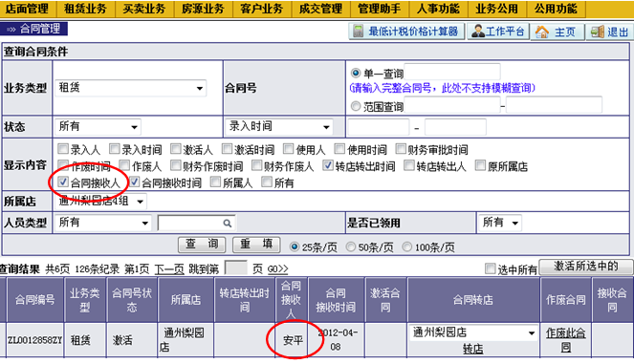Check the 转店转出人 checkbox
This screenshot has width=634, height=364.
click(x=409, y=165)
